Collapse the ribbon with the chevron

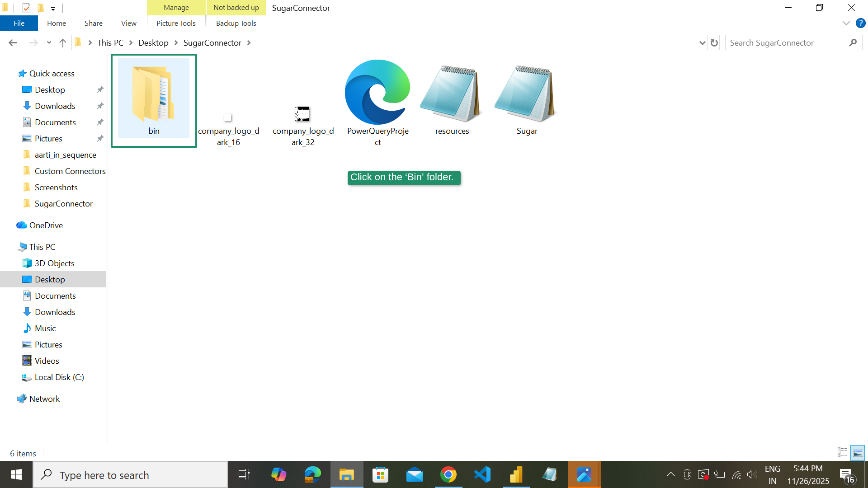tap(846, 23)
